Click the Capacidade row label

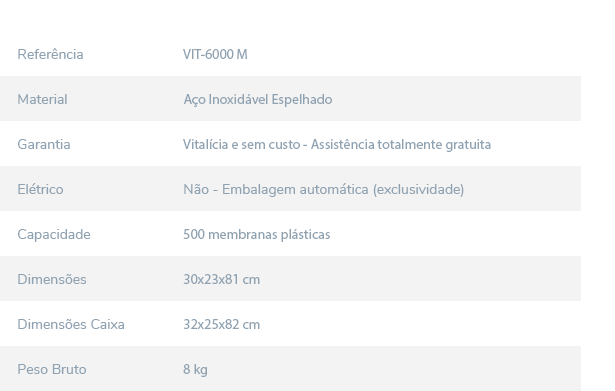[x=54, y=235]
